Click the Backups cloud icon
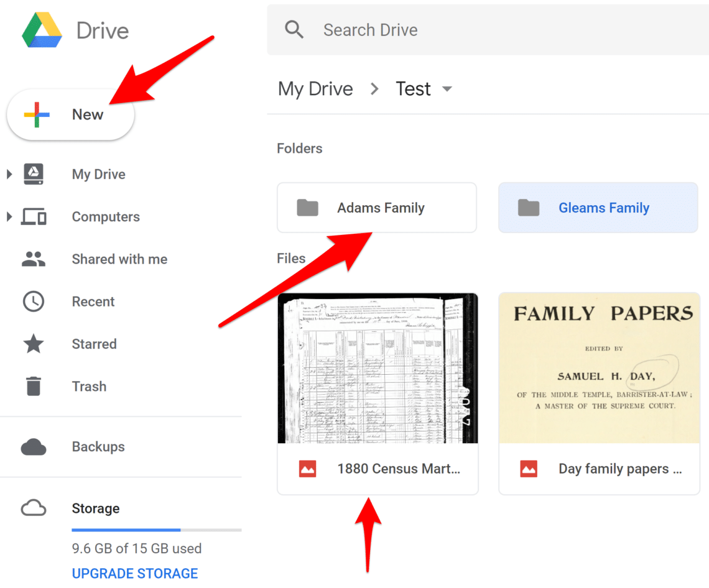709x588 pixels. tap(33, 446)
